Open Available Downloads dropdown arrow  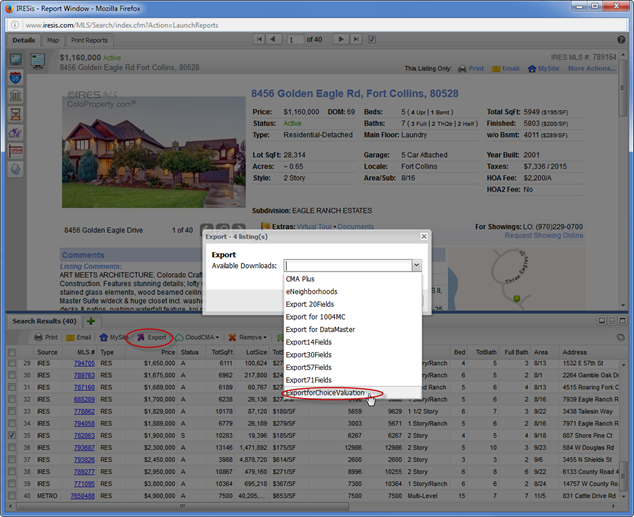click(416, 266)
